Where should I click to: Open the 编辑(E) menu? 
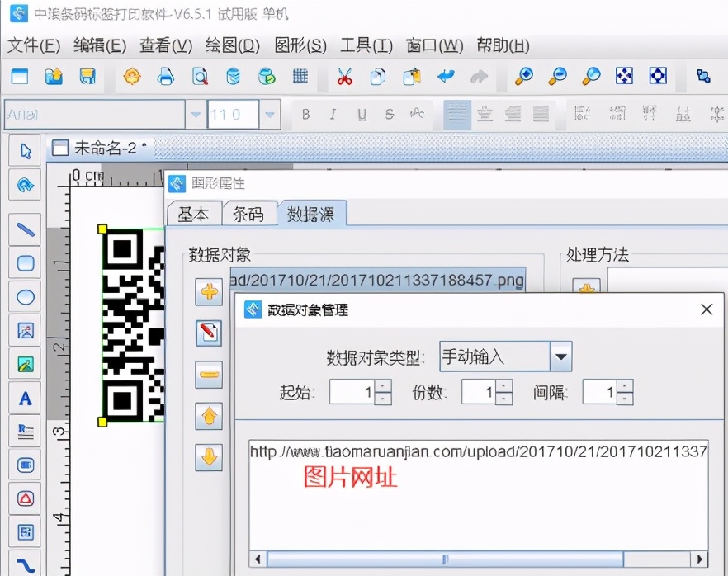100,45
